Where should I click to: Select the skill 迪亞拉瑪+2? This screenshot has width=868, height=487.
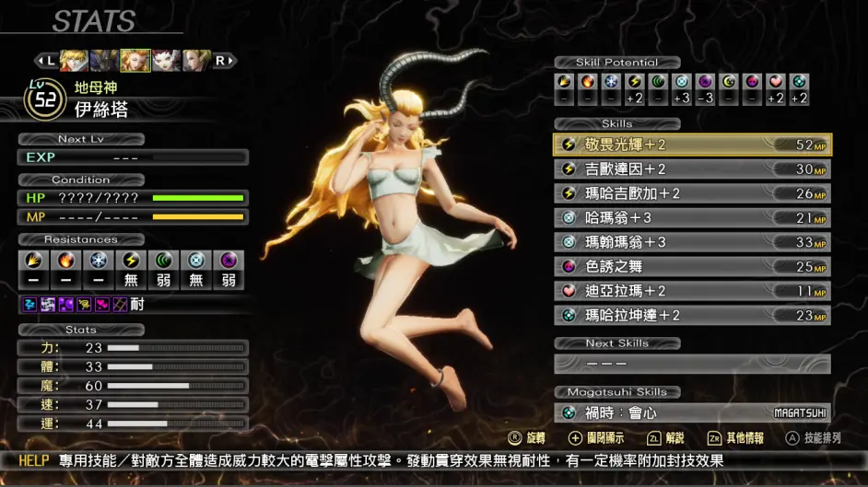click(693, 291)
